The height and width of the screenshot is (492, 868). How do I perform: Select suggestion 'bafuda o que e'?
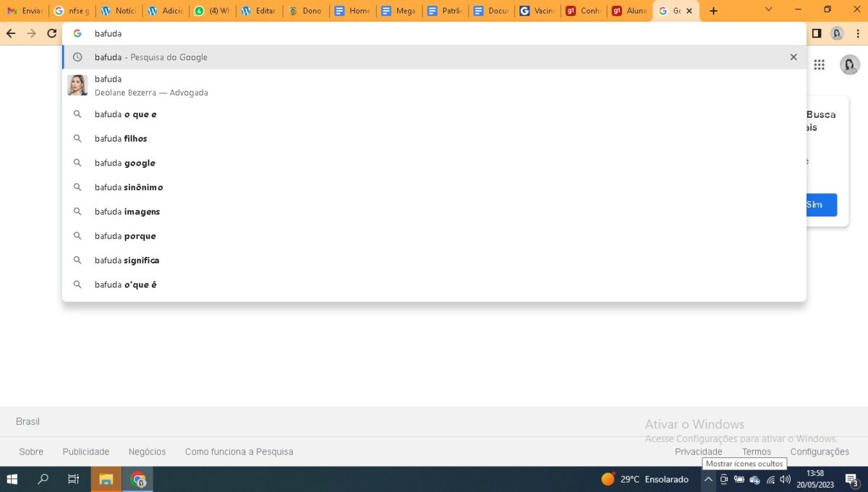click(434, 114)
